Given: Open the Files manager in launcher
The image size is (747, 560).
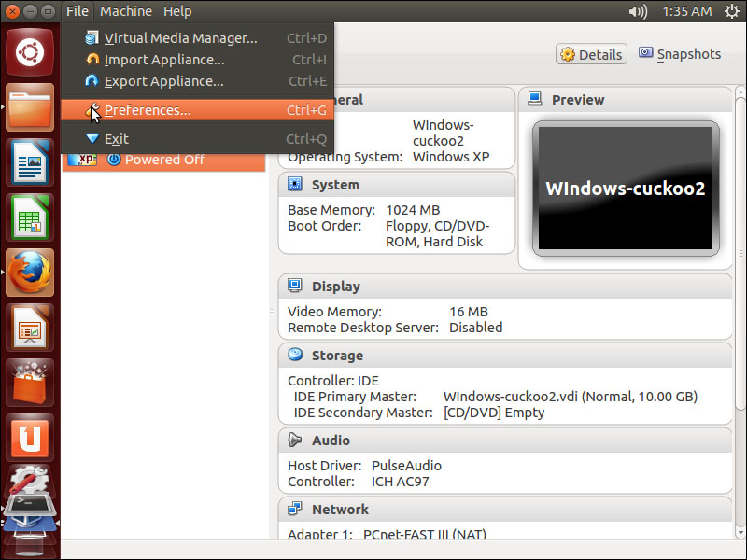Looking at the screenshot, I should tap(30, 107).
